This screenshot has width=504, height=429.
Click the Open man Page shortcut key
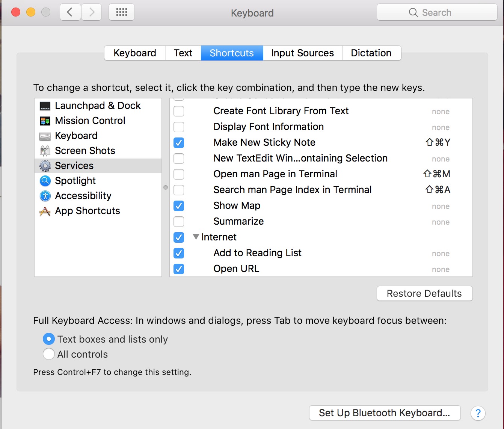coord(436,174)
